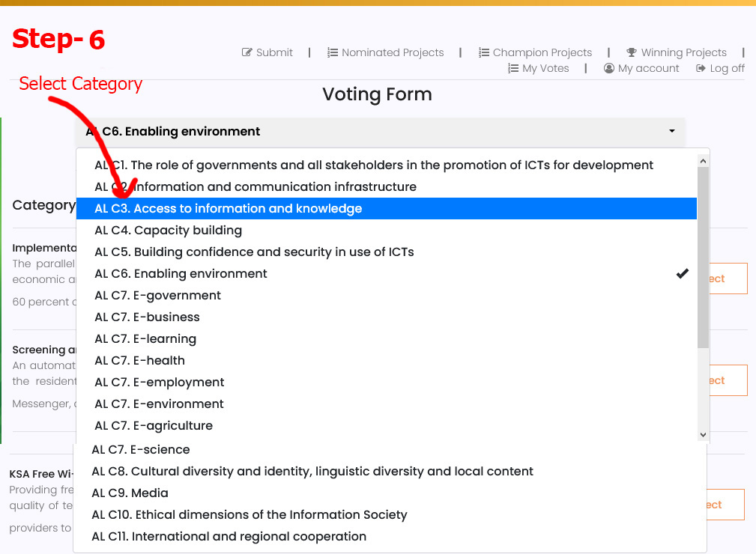Click the checkmark beside AL C6 Enabling environment
The height and width of the screenshot is (554, 756).
(683, 273)
